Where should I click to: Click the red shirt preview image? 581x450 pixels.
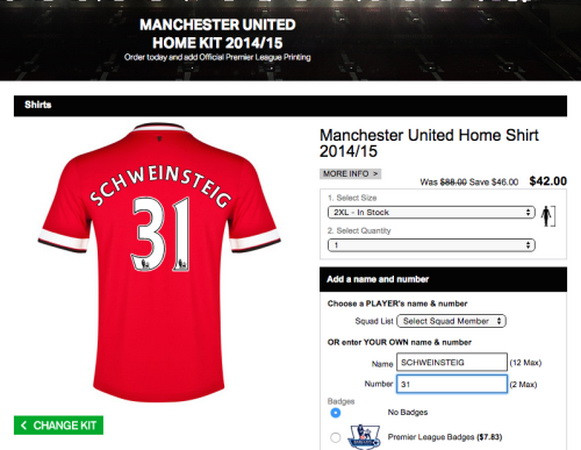tap(159, 262)
